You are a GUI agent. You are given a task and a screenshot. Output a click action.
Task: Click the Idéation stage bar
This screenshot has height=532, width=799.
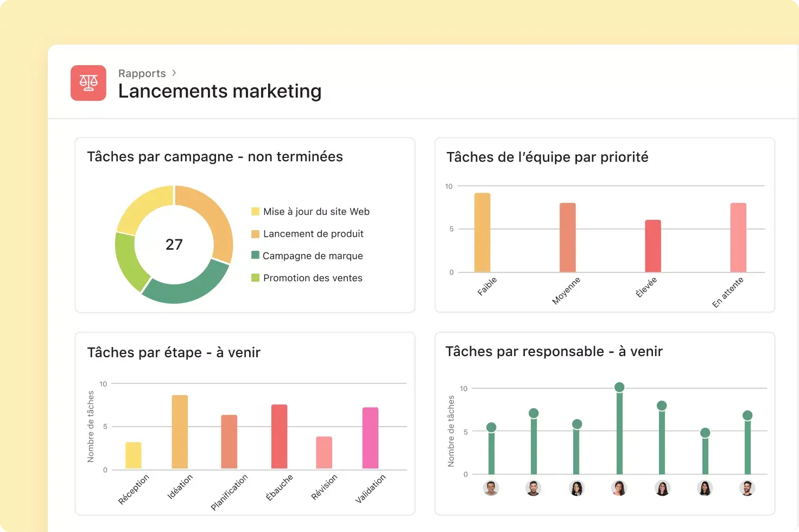point(180,432)
